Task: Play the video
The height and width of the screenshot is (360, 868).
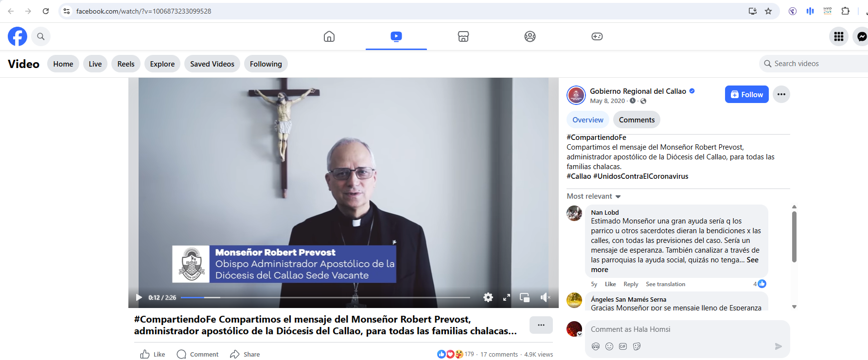Action: (139, 297)
